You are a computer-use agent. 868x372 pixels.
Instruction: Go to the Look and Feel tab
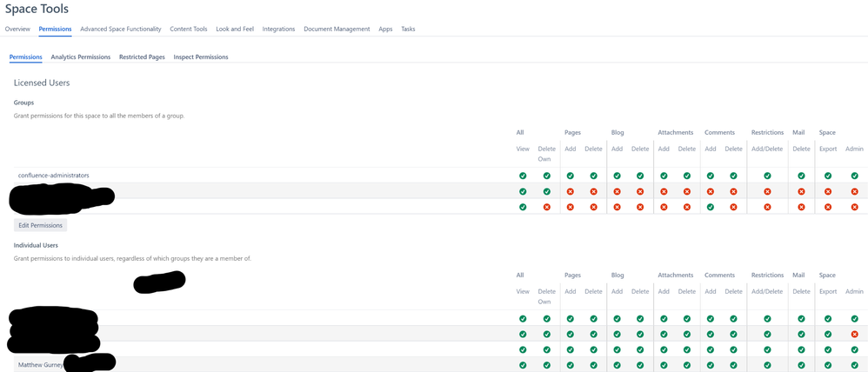(235, 29)
